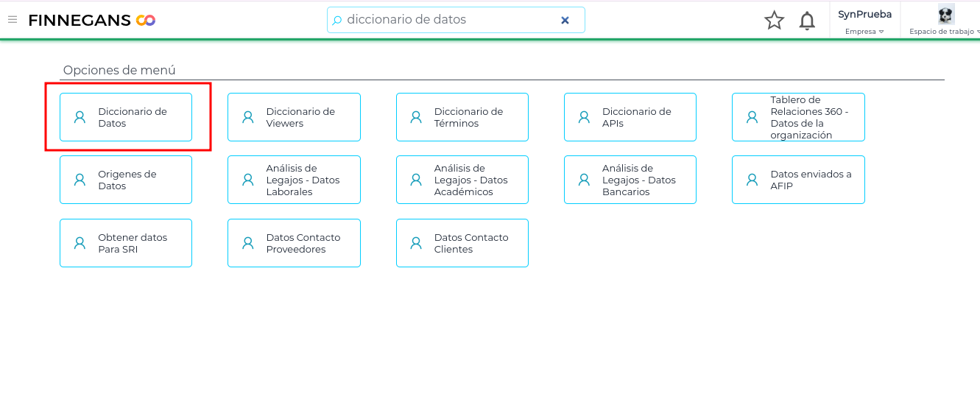The height and width of the screenshot is (394, 980).
Task: Select Diccionario de Términos
Action: pyautogui.click(x=462, y=117)
